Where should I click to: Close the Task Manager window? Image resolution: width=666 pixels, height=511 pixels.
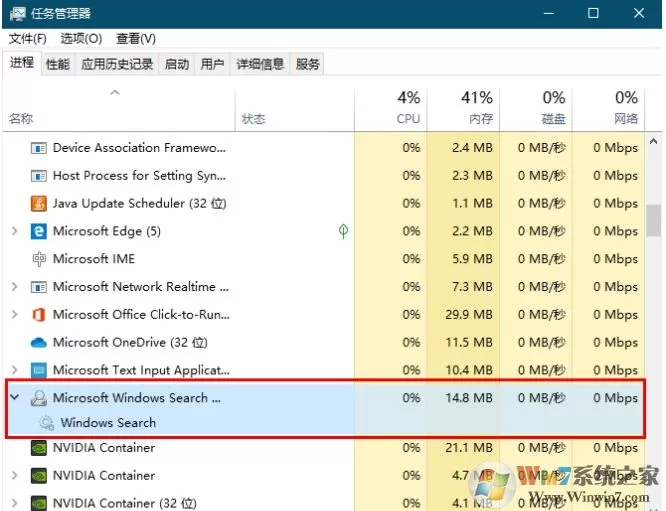tap(639, 14)
